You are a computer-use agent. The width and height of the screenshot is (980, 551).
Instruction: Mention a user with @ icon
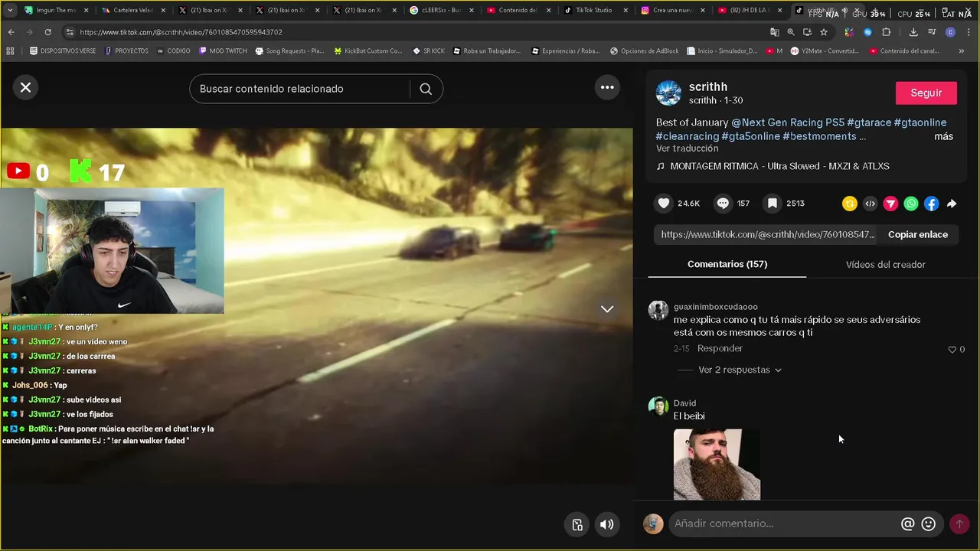907,523
